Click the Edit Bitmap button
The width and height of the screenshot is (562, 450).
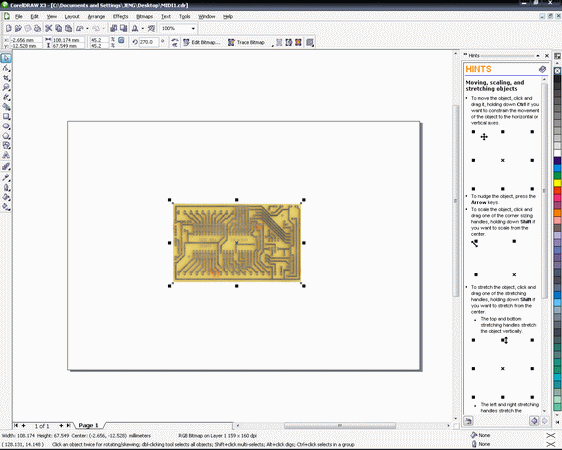(201, 42)
